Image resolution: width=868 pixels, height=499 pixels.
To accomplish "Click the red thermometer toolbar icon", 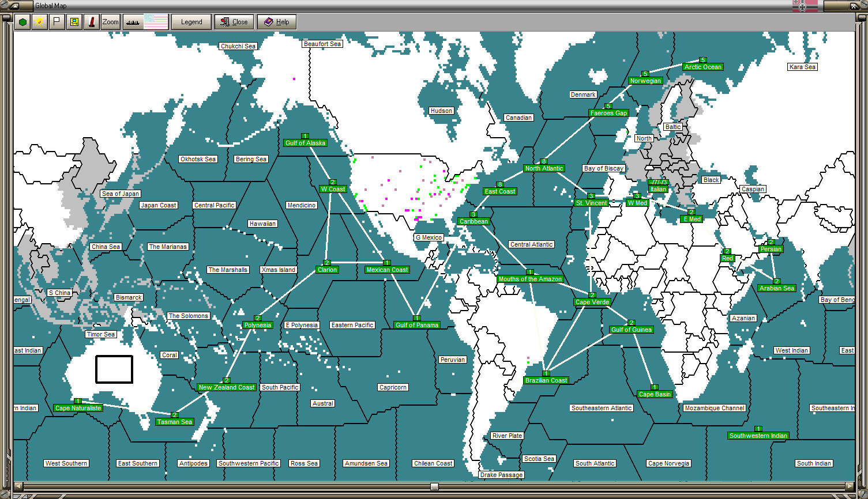I will 90,21.
